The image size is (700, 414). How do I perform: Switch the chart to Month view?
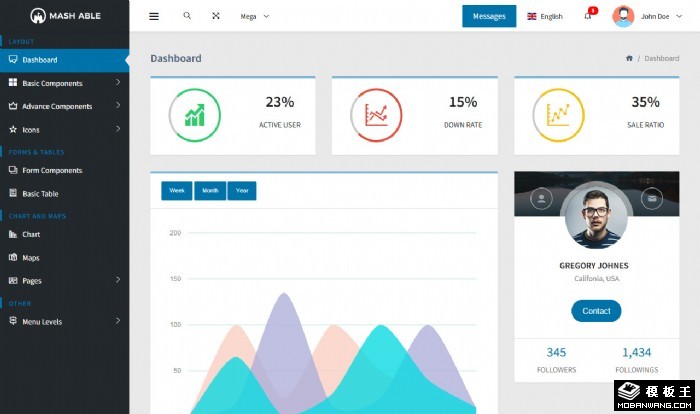[x=210, y=190]
